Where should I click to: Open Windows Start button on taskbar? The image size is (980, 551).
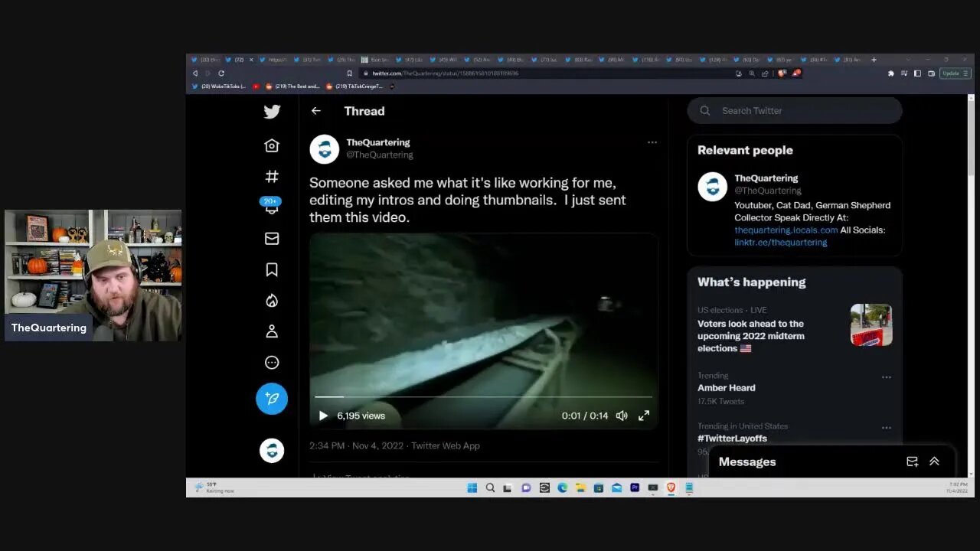coord(472,487)
